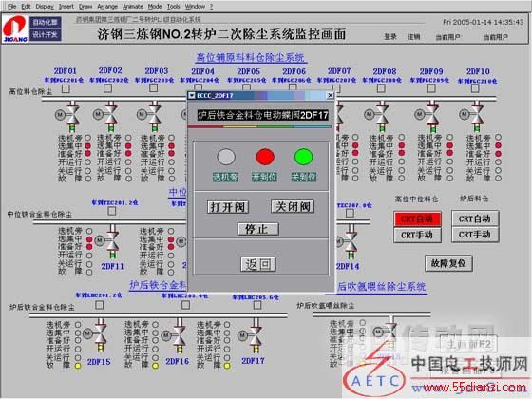
Task: Open the Arrange menu
Action: click(x=107, y=6)
